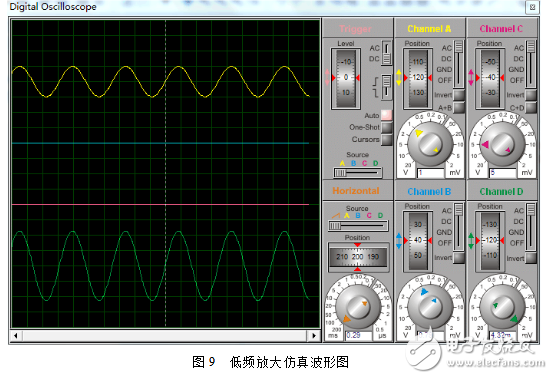
Task: Click Channel A coupling mode slider
Action: 458,64
